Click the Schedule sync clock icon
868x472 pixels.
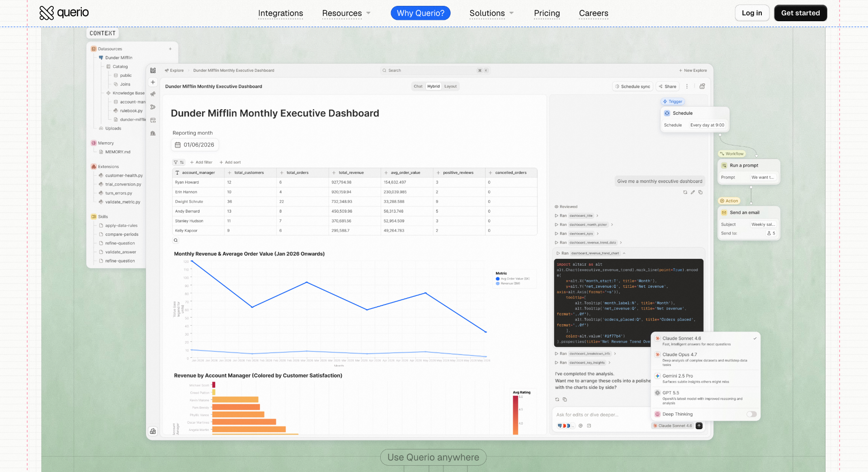pos(617,86)
